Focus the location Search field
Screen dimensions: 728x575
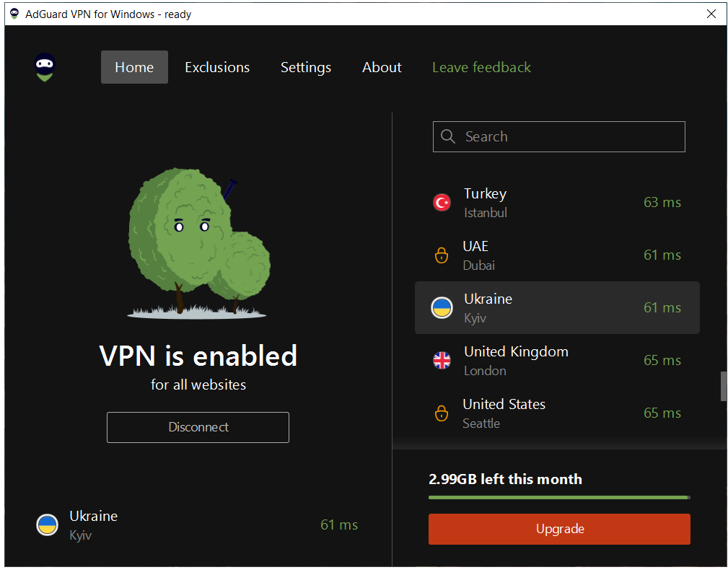point(559,136)
